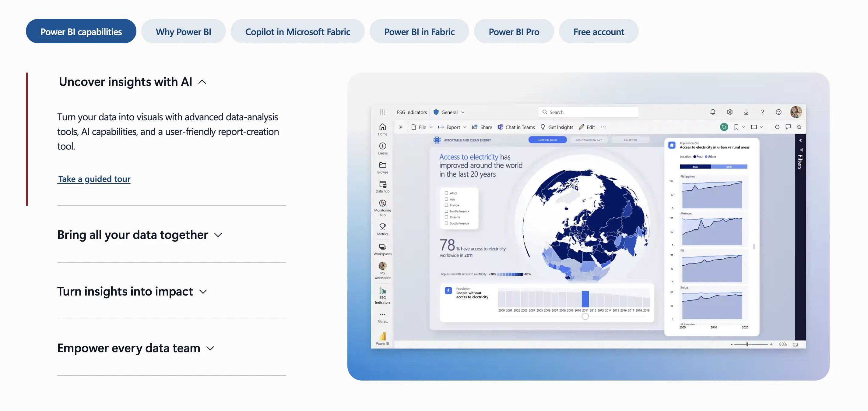The height and width of the screenshot is (411, 868).
Task: Click the feedback smiley icon
Action: coord(779,112)
